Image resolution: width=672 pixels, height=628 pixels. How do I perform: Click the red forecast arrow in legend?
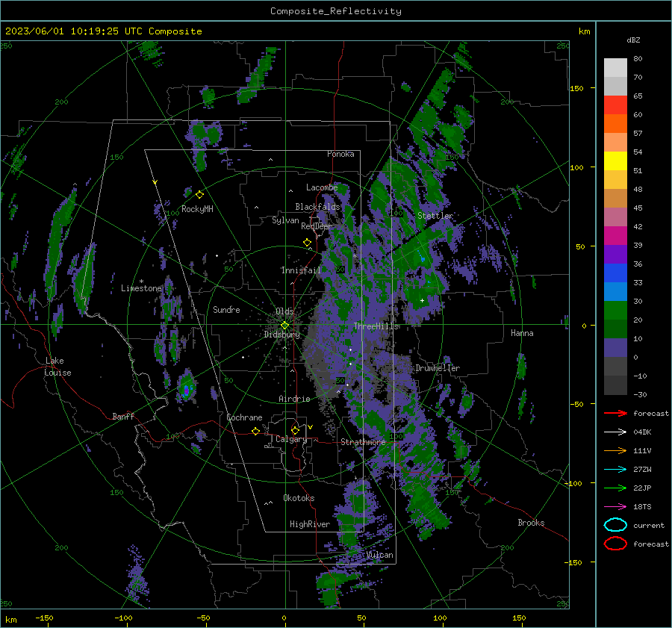pyautogui.click(x=615, y=413)
